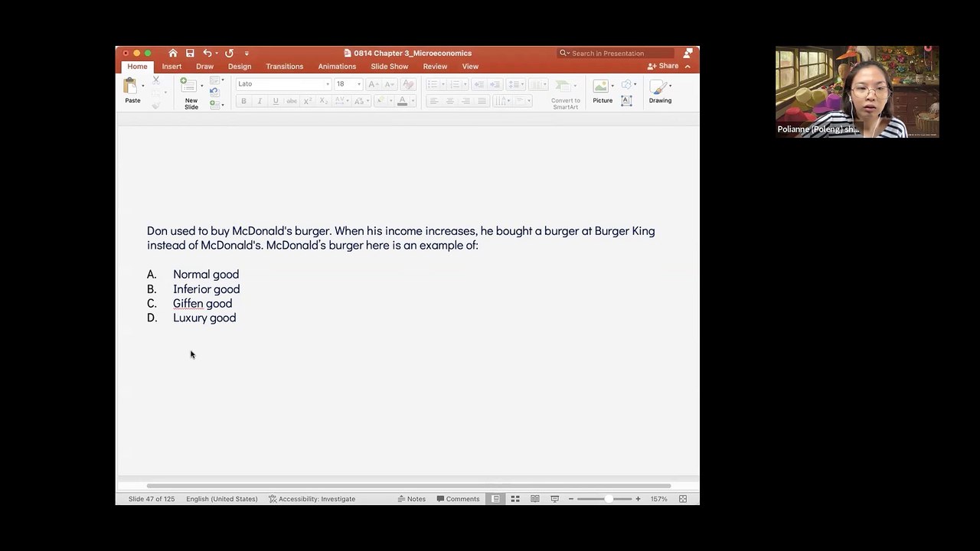Undo the last action
This screenshot has width=980, height=551.
click(207, 53)
